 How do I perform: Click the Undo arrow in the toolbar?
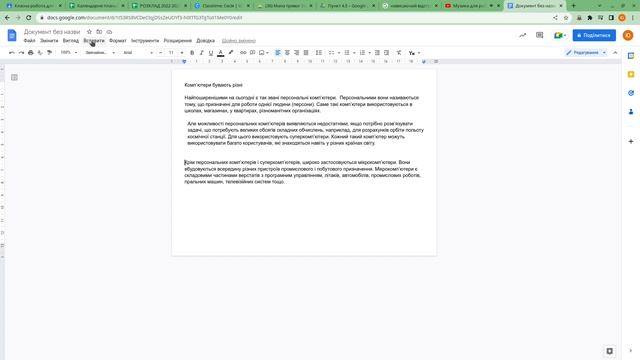11,53
